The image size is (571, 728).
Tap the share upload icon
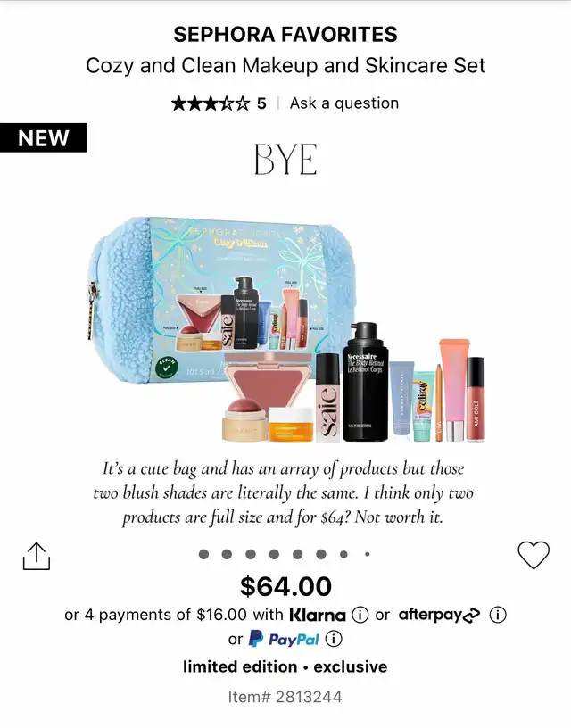37,555
